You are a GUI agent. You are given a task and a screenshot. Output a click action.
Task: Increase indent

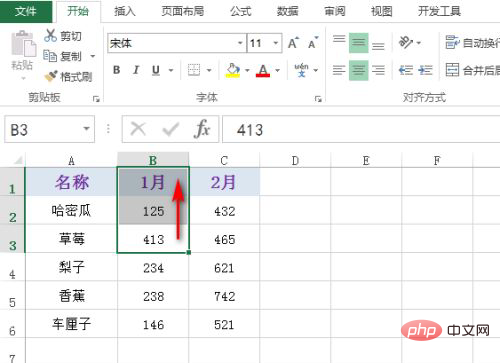pyautogui.click(x=425, y=70)
